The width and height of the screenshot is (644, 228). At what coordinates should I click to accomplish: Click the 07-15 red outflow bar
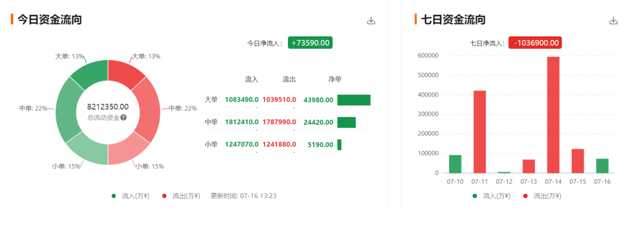[x=578, y=161]
